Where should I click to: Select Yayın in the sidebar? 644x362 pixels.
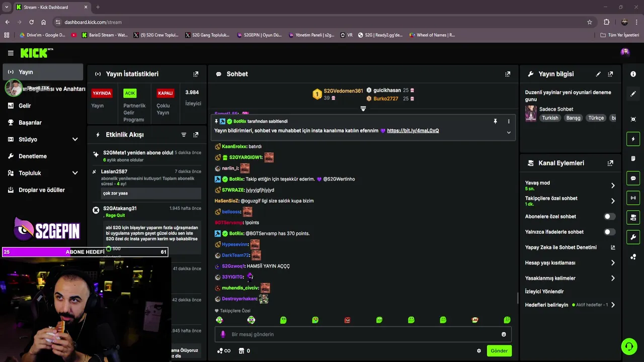pyautogui.click(x=43, y=72)
